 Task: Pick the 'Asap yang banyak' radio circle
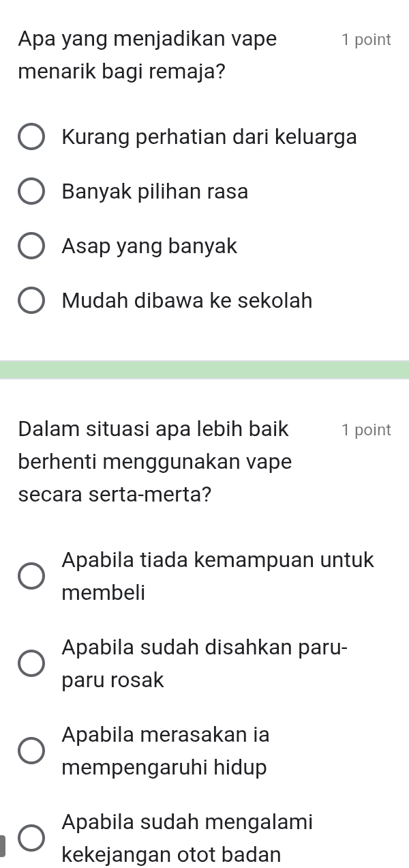(x=32, y=246)
